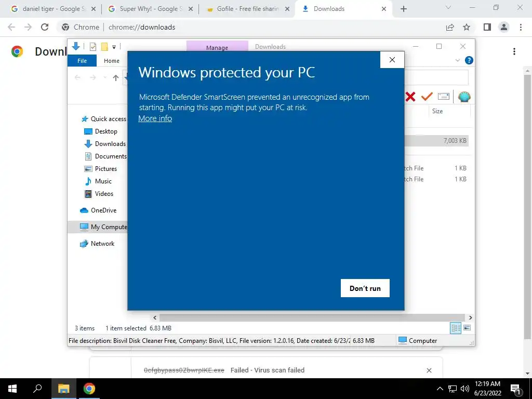
Task: Click the orange checkmark icon in ribbon
Action: (427, 97)
